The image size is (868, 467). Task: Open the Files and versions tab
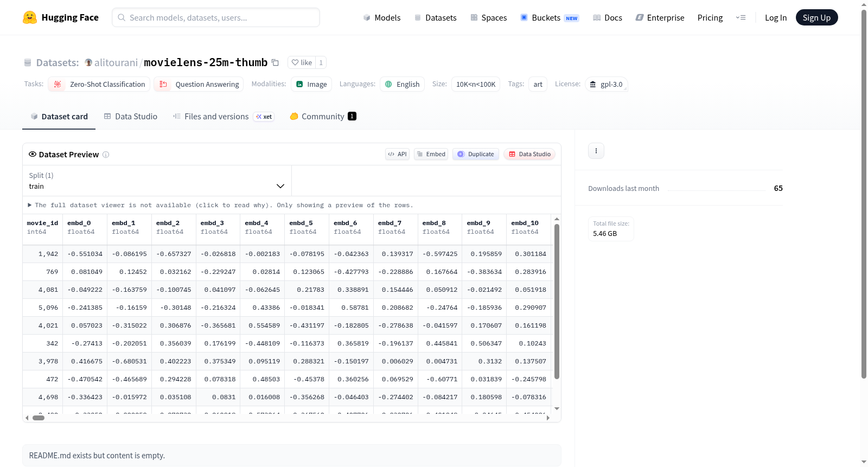pos(224,117)
